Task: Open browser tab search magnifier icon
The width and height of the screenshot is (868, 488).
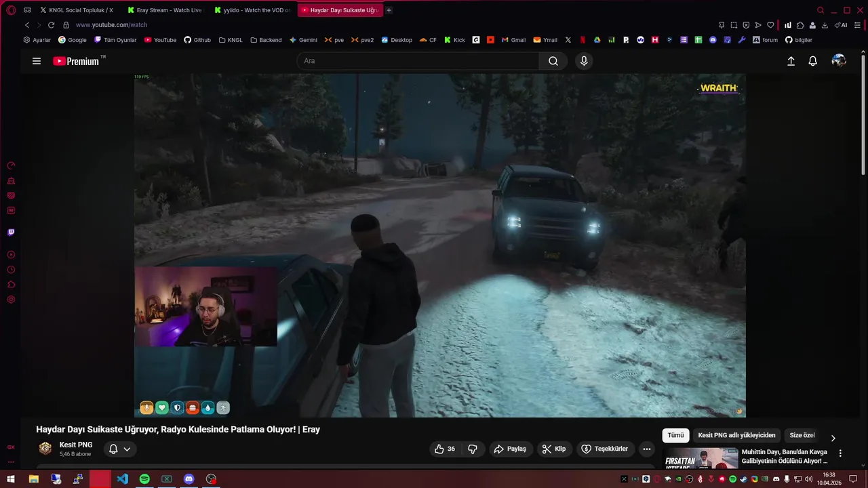Action: pos(821,10)
